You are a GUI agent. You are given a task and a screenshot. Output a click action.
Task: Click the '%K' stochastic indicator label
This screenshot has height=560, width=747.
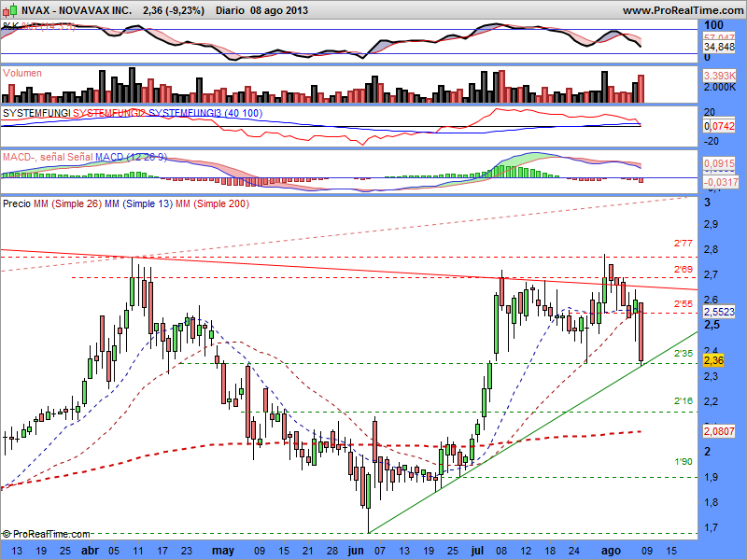tap(10, 27)
